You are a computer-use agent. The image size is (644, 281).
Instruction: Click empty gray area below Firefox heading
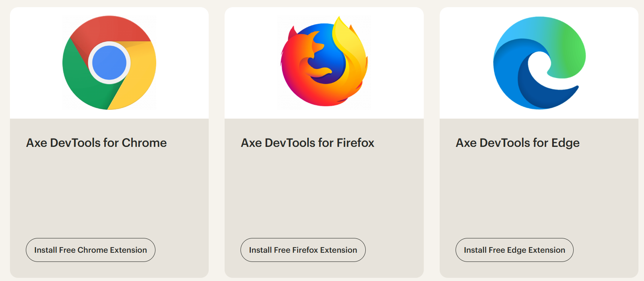(324, 191)
